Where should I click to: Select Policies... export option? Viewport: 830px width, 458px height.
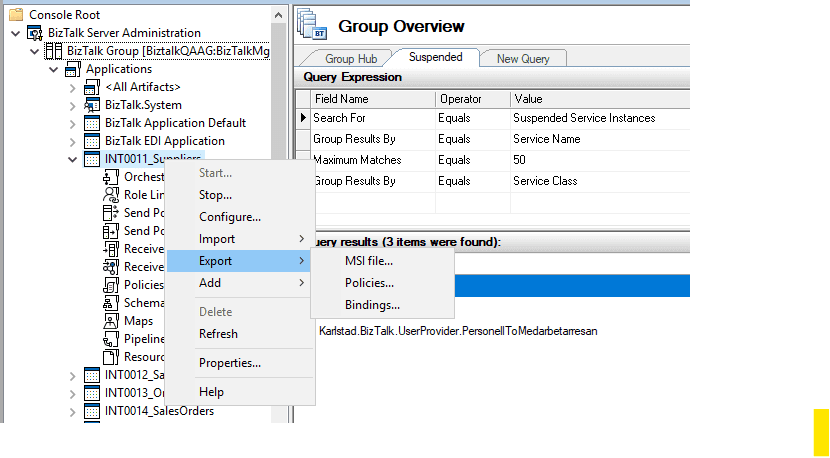tap(382, 283)
